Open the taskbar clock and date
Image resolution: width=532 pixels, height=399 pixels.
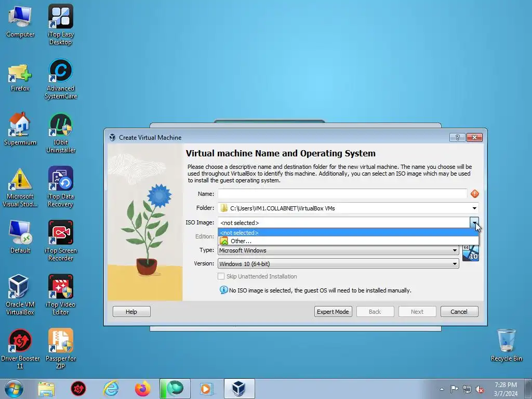(506, 389)
